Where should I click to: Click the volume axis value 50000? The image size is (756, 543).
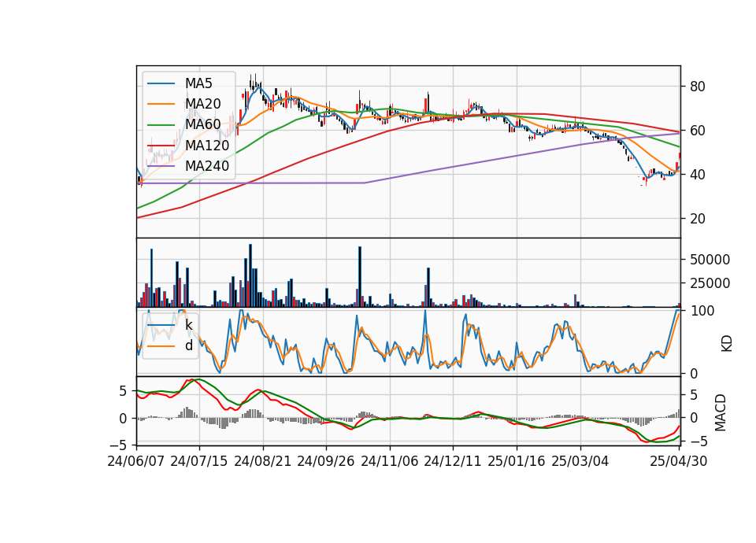click(x=710, y=260)
